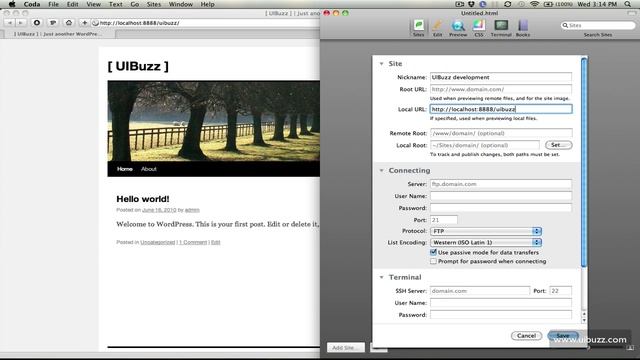Viewport: 640px width, 360px height.
Task: Click the forward arrow in preview browser
Action: [20, 23]
